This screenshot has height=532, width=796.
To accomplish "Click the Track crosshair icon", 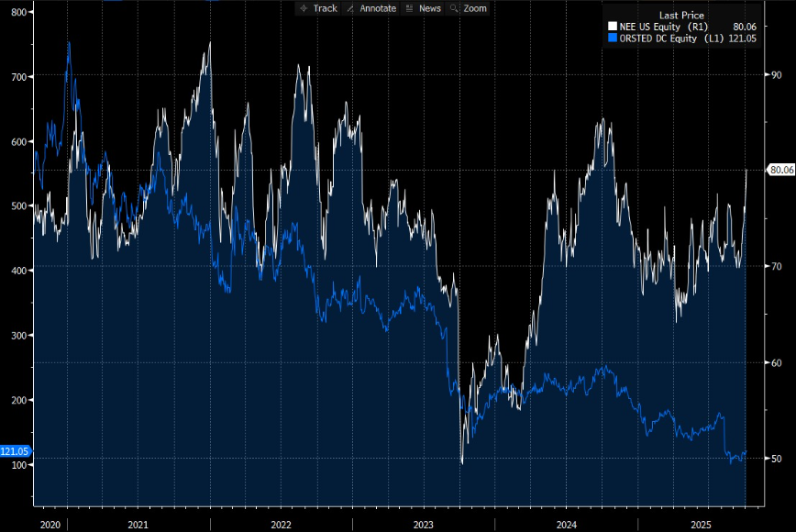I will pos(304,8).
